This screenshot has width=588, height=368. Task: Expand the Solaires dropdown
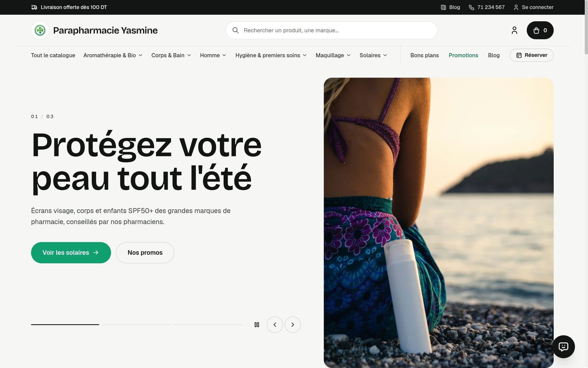click(x=373, y=55)
